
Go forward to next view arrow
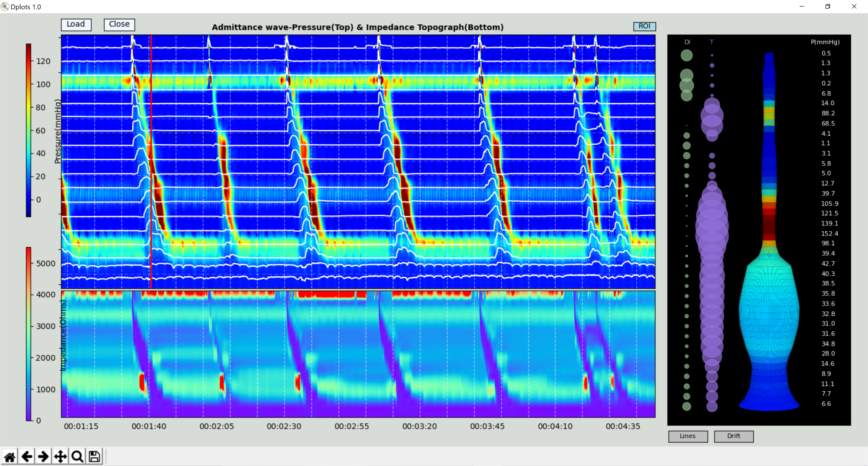43,457
